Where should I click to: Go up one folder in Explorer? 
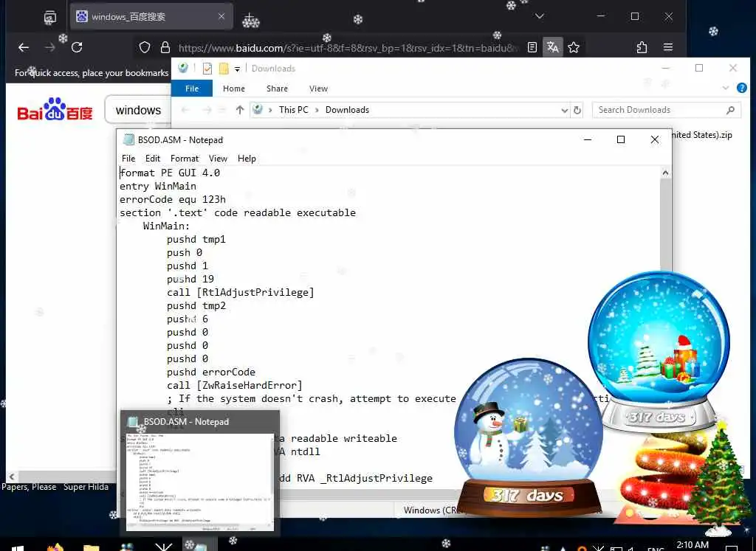tap(240, 110)
